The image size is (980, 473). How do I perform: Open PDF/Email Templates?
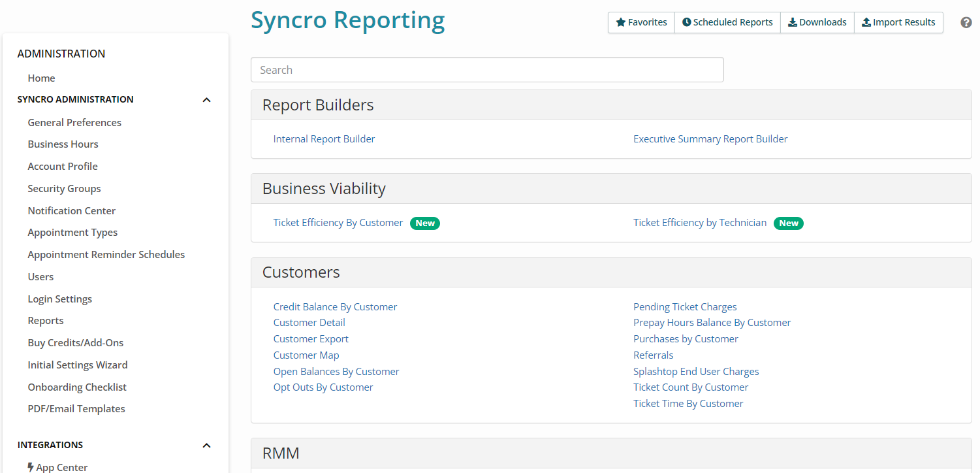click(x=76, y=408)
